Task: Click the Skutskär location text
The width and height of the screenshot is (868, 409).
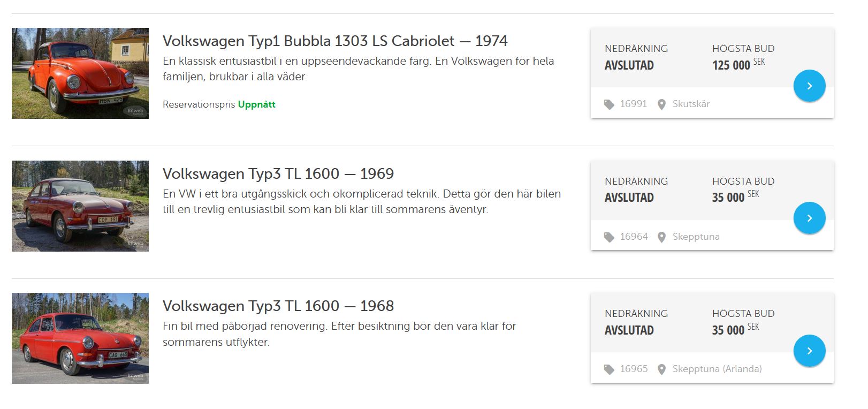Action: pyautogui.click(x=691, y=104)
